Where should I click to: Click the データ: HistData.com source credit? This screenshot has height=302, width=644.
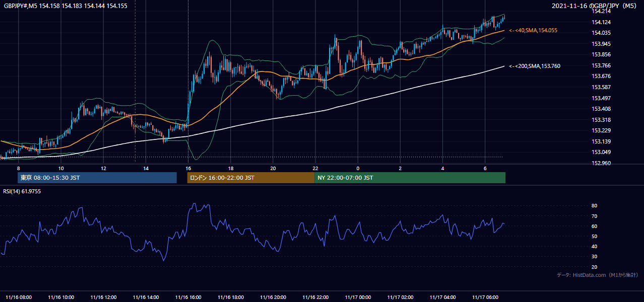click(598, 275)
